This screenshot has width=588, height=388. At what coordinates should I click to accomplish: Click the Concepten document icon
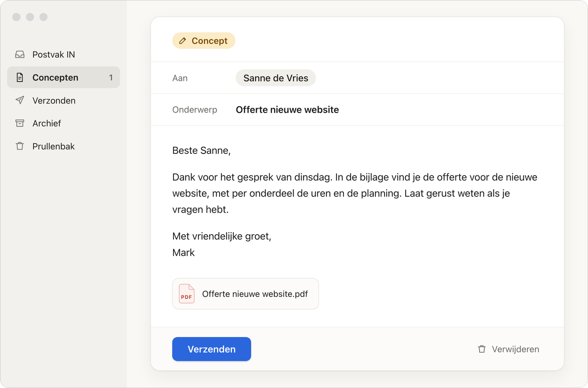(x=20, y=77)
